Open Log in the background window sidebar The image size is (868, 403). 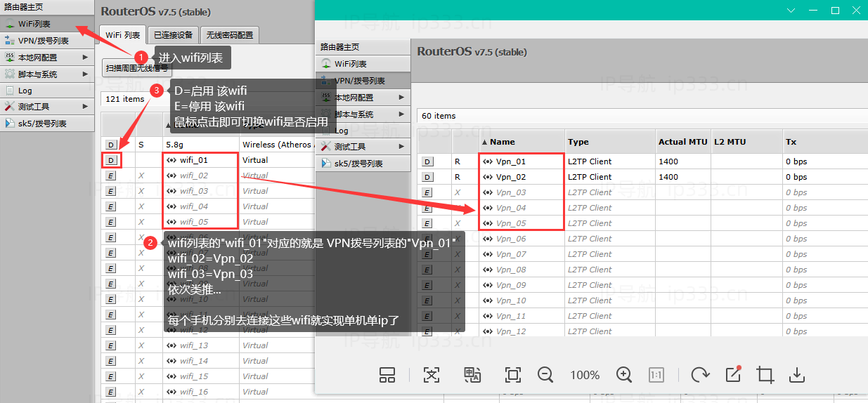47,91
